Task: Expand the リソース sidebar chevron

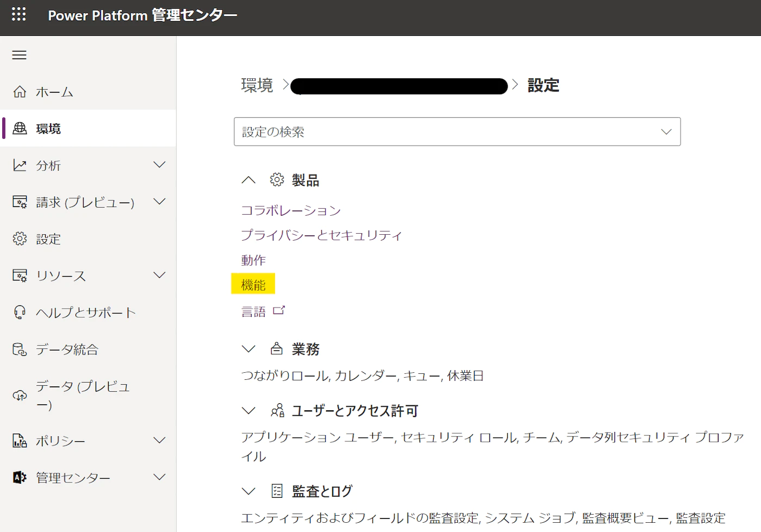Action: (x=159, y=275)
